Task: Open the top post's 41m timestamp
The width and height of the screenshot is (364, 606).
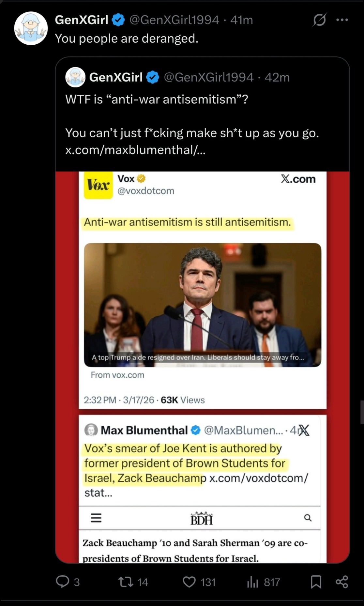Action: (x=241, y=20)
